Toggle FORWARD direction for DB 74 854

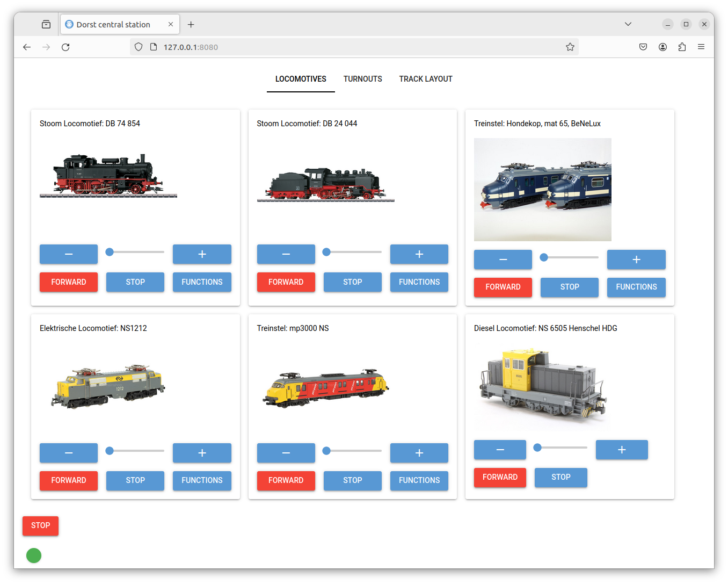(x=69, y=282)
